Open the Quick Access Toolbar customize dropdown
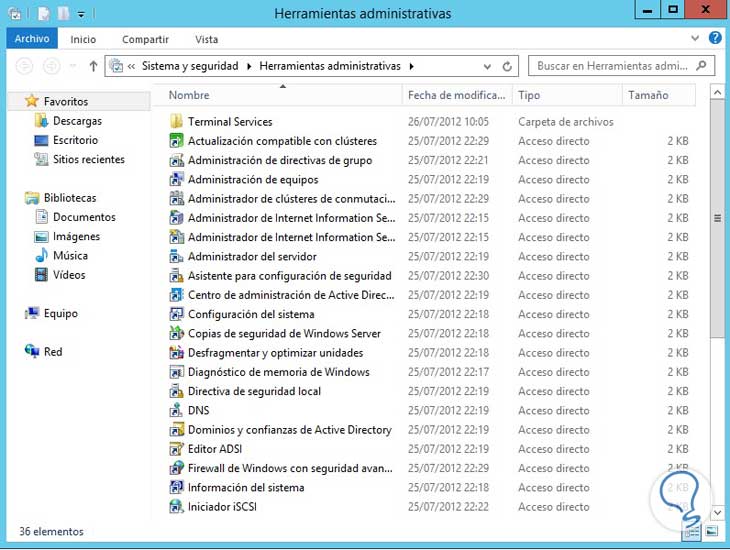The image size is (730, 550). (x=81, y=14)
